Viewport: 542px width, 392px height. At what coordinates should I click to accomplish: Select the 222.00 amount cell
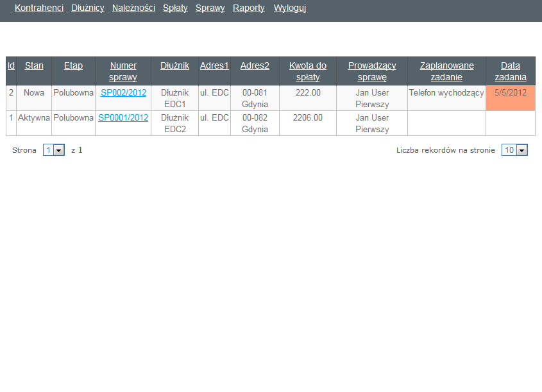[x=308, y=98]
